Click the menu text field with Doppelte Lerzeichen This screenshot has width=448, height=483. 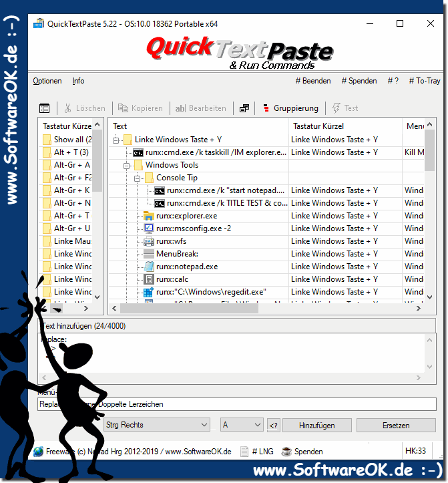pyautogui.click(x=237, y=404)
